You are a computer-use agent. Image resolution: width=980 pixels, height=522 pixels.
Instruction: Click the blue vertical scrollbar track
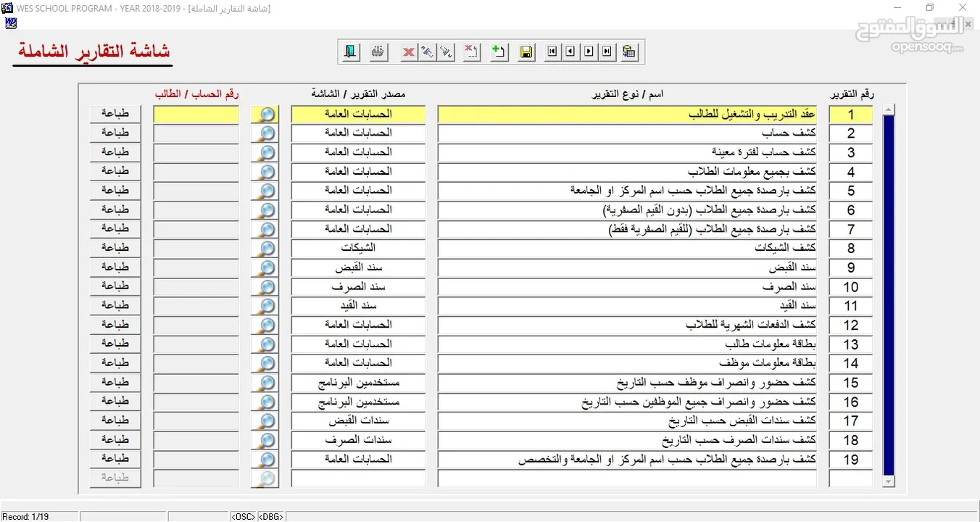pyautogui.click(x=889, y=295)
